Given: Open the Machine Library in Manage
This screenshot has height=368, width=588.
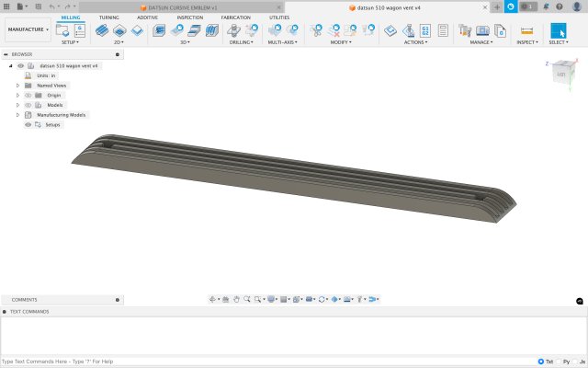Looking at the screenshot, I should [x=482, y=30].
